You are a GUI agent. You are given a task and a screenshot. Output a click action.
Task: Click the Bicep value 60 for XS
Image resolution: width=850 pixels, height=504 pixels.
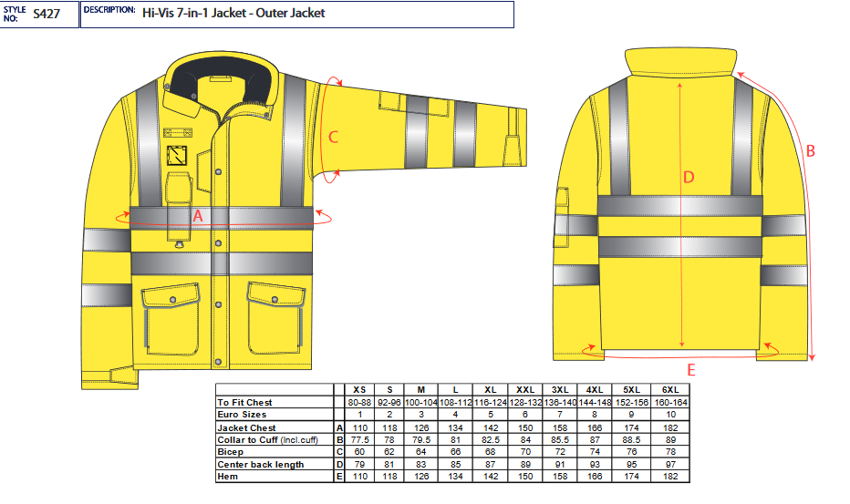pos(359,452)
